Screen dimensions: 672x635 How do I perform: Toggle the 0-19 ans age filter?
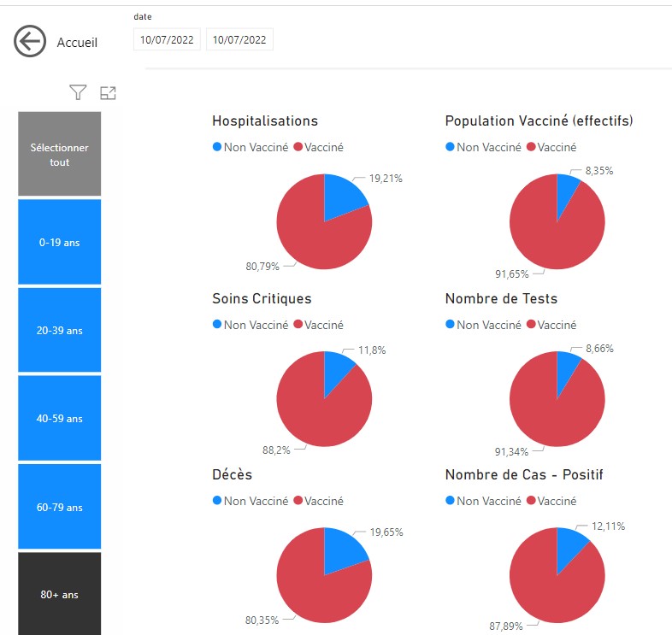[60, 242]
